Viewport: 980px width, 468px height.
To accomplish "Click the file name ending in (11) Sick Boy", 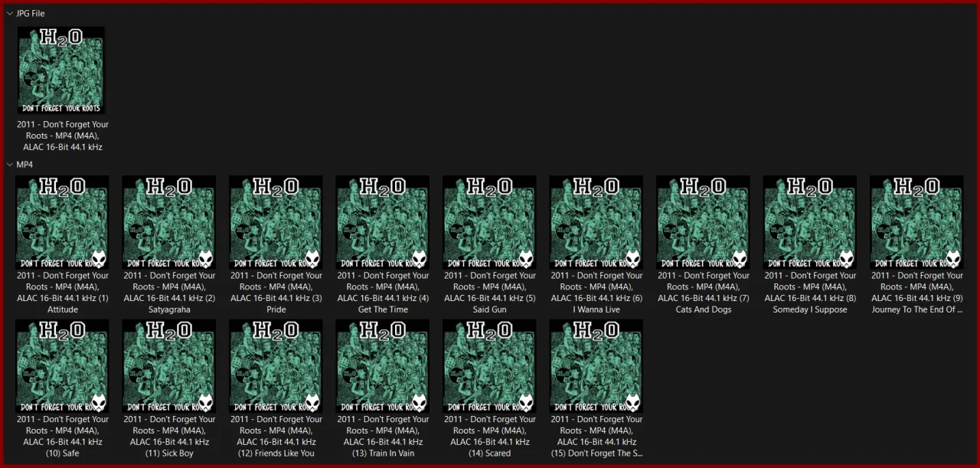I will coord(169,437).
